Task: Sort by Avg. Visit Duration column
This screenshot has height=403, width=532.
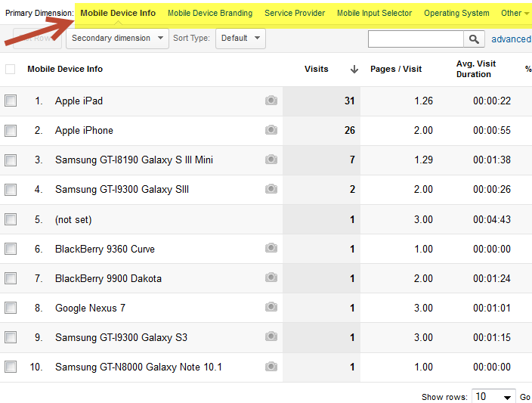Action: (x=475, y=69)
